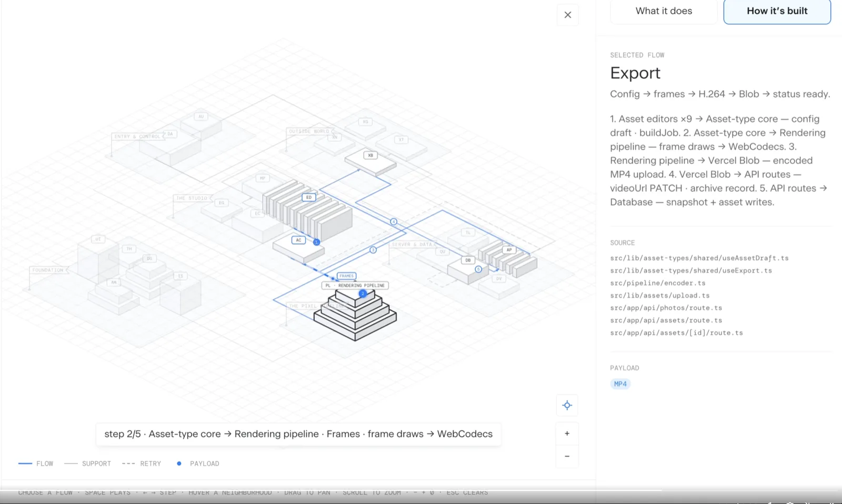The width and height of the screenshot is (842, 504).
Task: Select the How it's built tab
Action: 777,11
